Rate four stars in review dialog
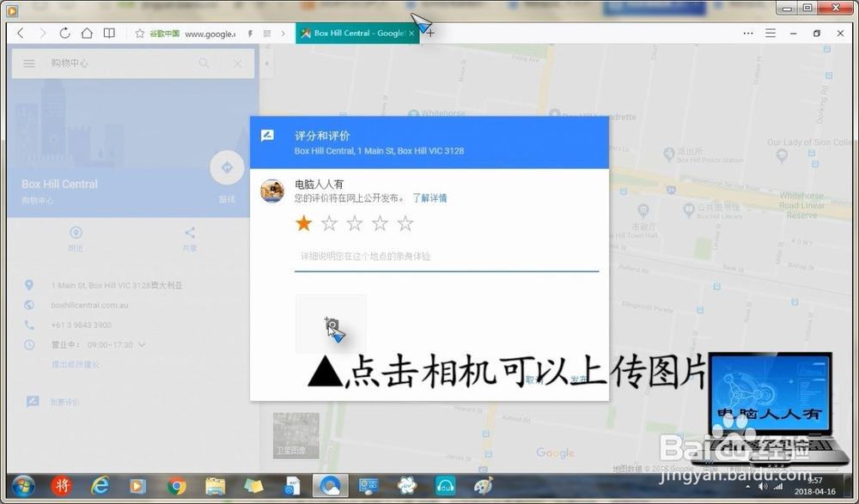The width and height of the screenshot is (859, 504). tap(380, 223)
